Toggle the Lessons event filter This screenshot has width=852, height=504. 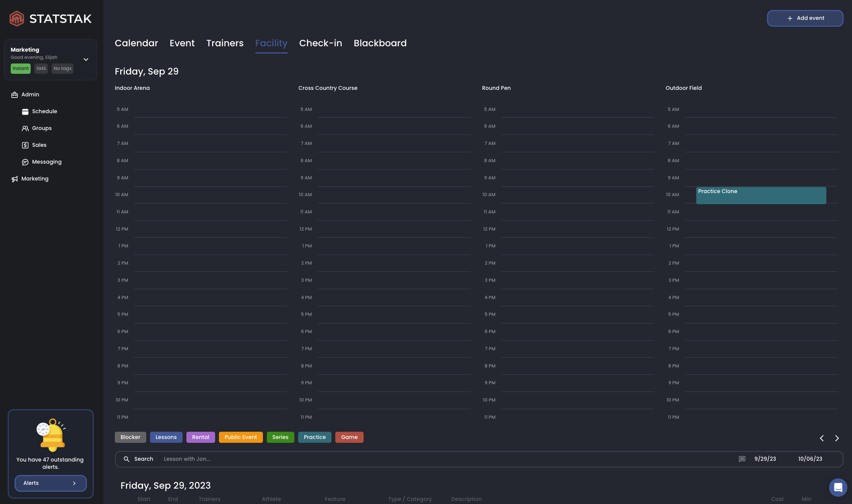[x=166, y=437]
